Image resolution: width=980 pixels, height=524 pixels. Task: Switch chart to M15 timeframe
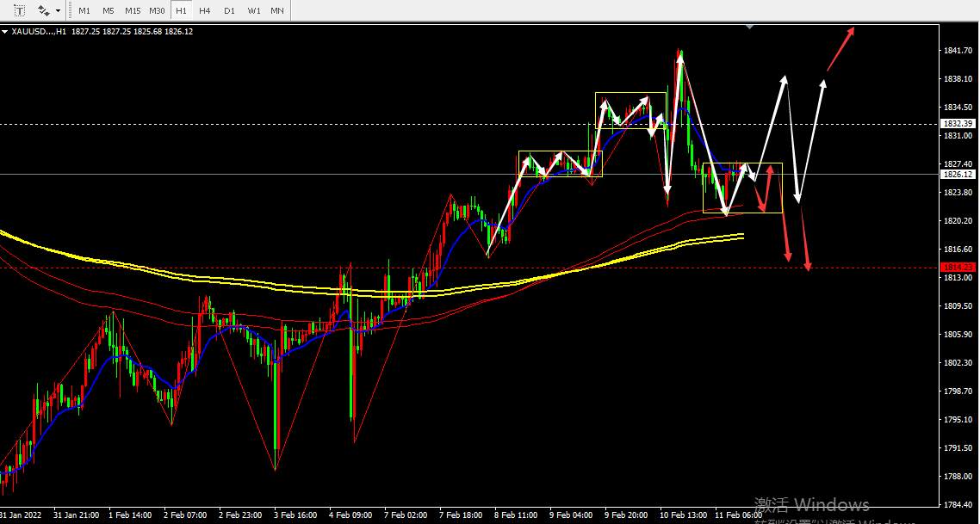pyautogui.click(x=133, y=10)
